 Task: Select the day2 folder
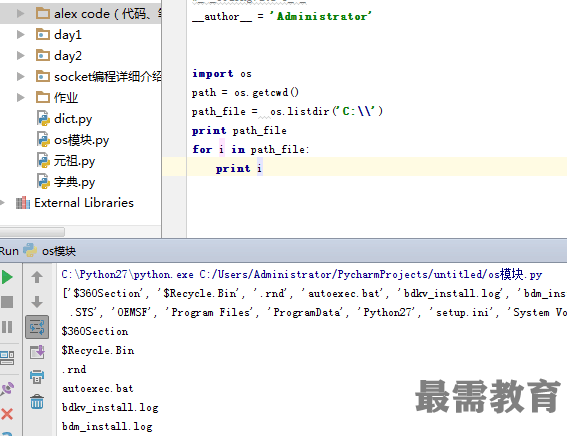pos(59,56)
